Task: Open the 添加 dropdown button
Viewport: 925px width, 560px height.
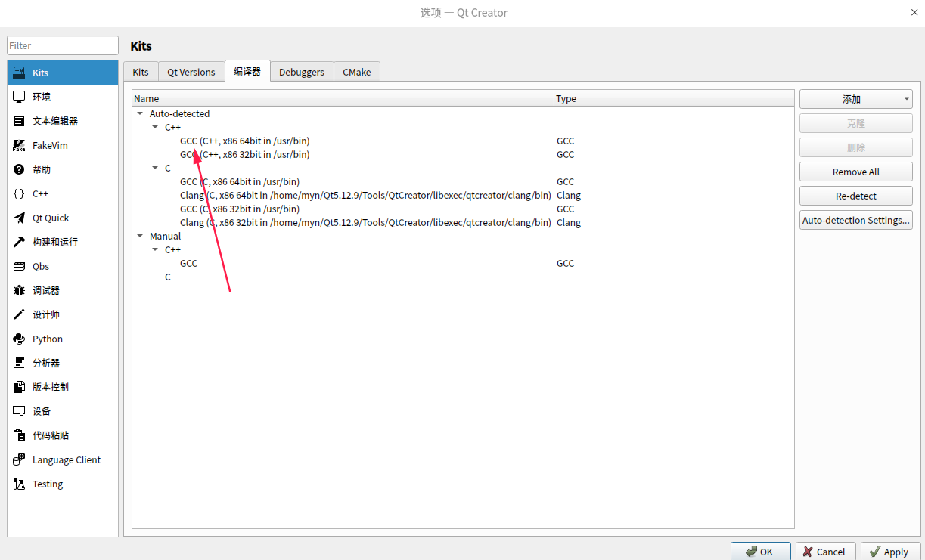Action: pyautogui.click(x=856, y=99)
